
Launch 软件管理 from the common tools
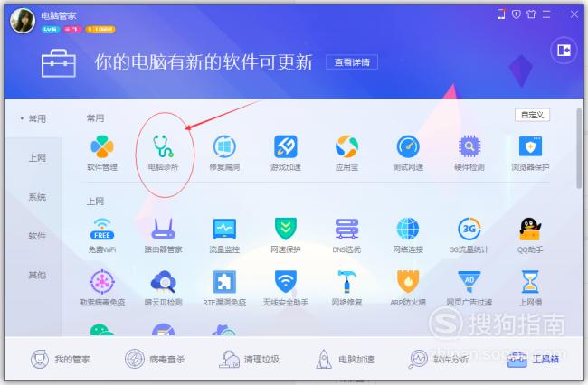(x=102, y=153)
